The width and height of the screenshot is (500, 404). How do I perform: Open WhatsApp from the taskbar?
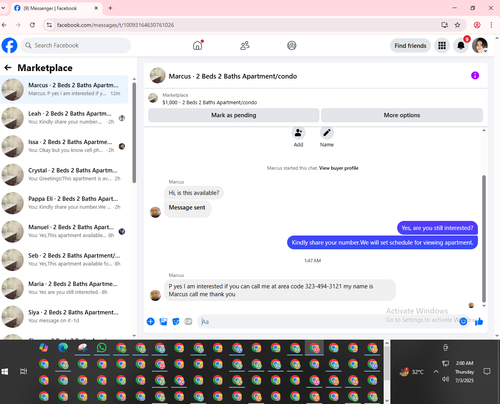(x=102, y=348)
